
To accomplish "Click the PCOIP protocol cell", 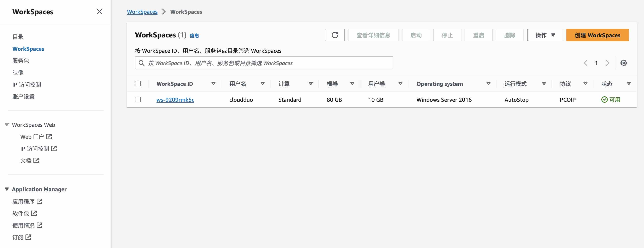I will point(568,100).
